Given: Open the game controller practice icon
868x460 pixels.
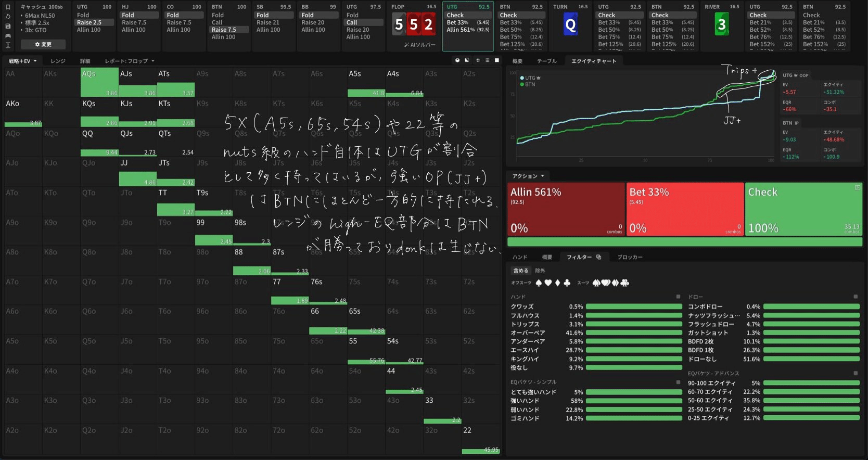Looking at the screenshot, I should point(8,35).
